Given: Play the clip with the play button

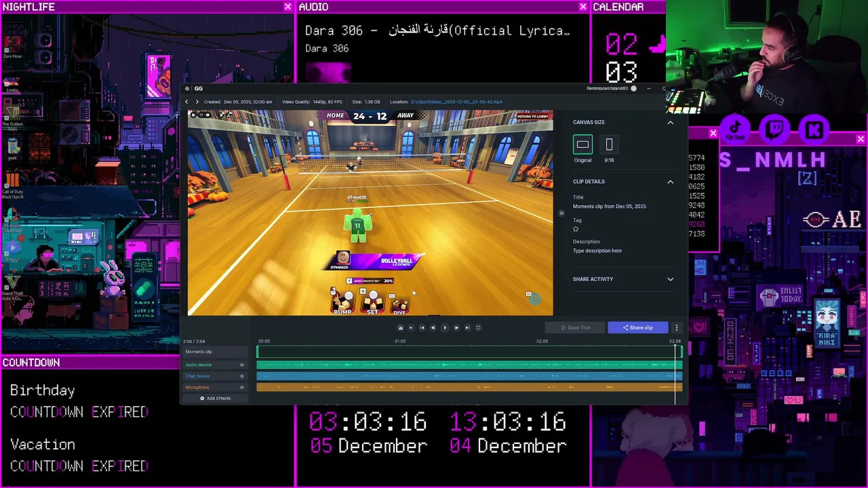Looking at the screenshot, I should [x=445, y=327].
